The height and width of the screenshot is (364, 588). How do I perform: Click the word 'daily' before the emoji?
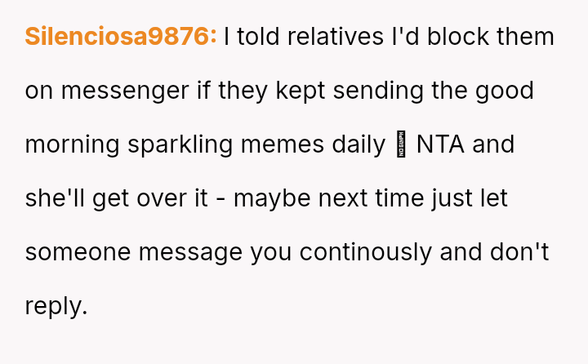[x=358, y=144]
